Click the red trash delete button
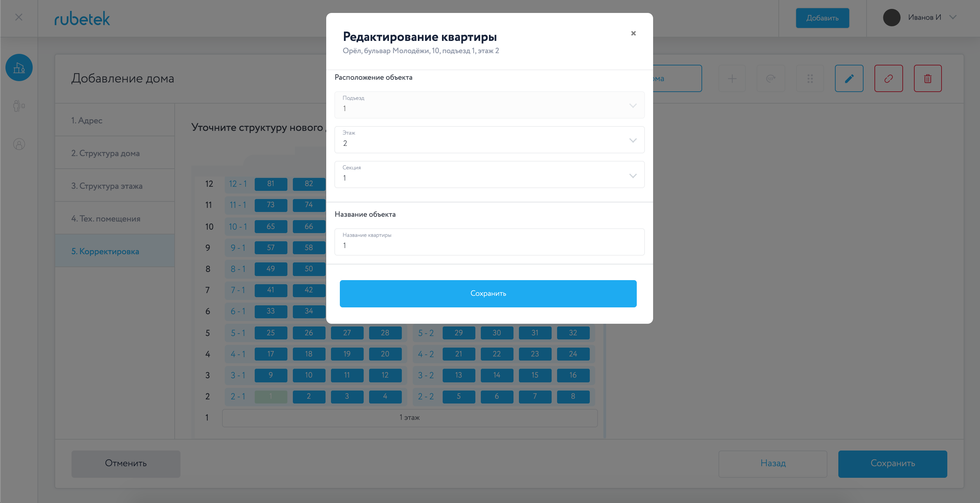 click(928, 78)
